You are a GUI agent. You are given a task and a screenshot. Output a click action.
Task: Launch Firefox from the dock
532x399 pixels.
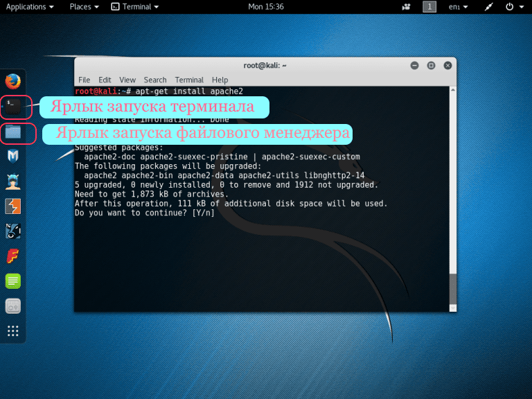coord(12,81)
